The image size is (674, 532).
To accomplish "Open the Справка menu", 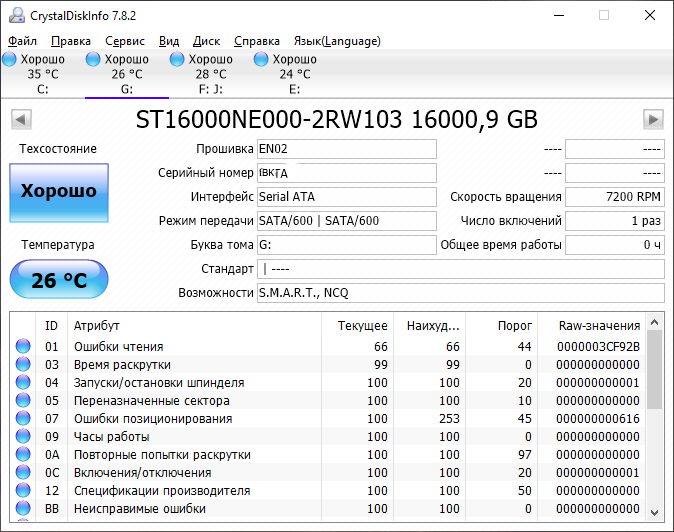I will [x=257, y=41].
